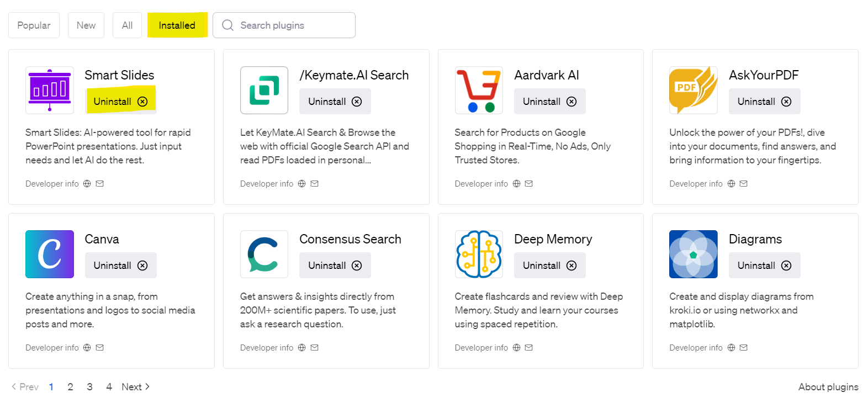Click the Deep Memory title text

pyautogui.click(x=553, y=239)
